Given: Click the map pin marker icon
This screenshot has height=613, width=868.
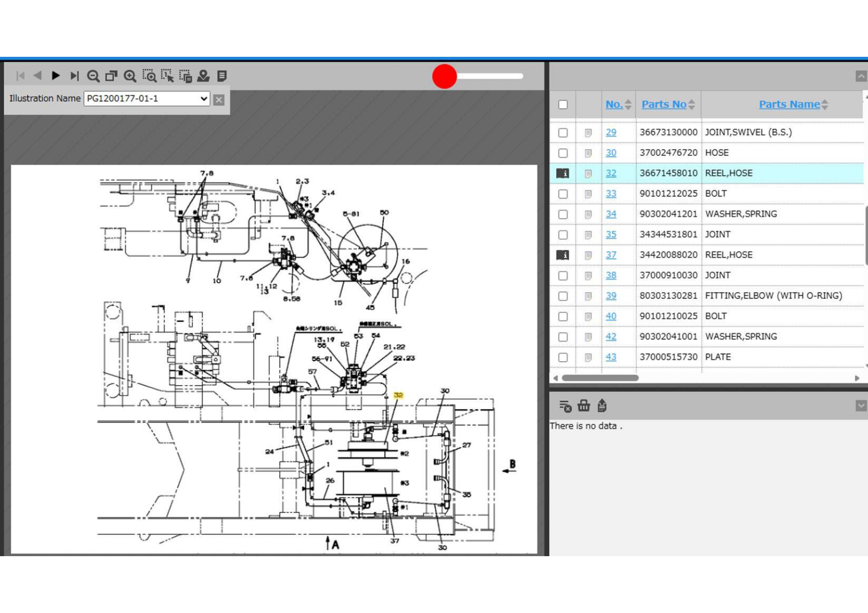Looking at the screenshot, I should [x=203, y=76].
